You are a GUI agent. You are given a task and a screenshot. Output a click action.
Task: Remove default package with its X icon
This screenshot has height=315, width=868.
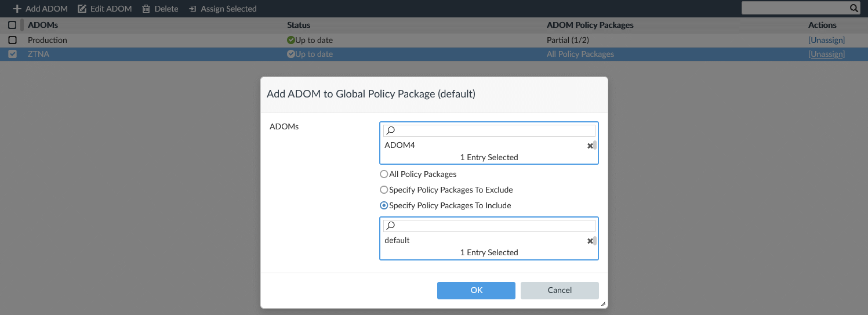tap(590, 241)
